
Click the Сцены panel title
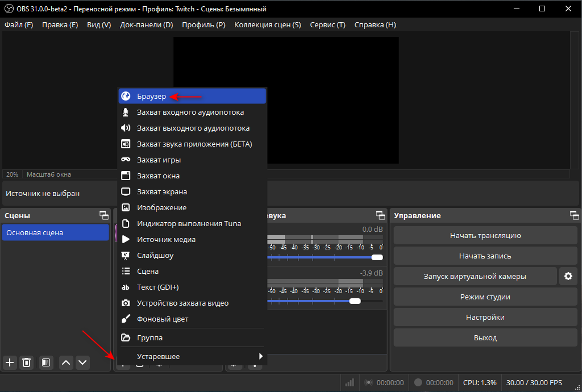click(x=17, y=215)
